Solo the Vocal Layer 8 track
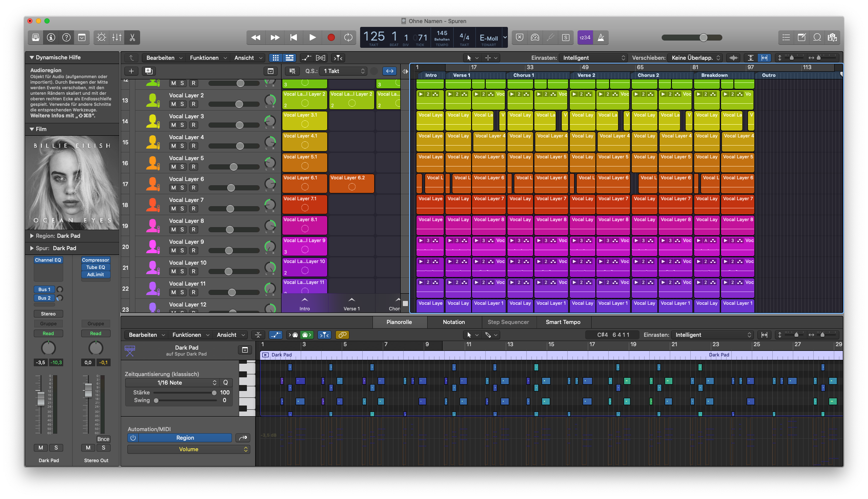 click(x=182, y=230)
